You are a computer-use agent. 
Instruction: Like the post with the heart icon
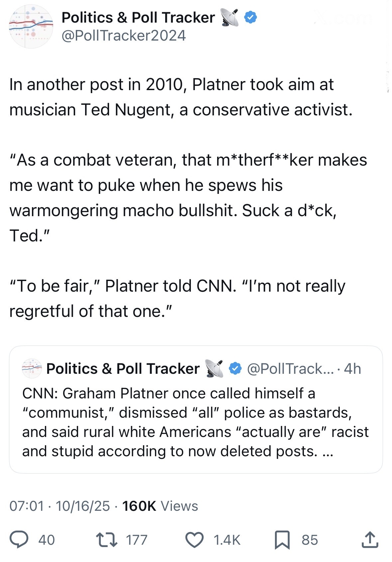click(194, 539)
